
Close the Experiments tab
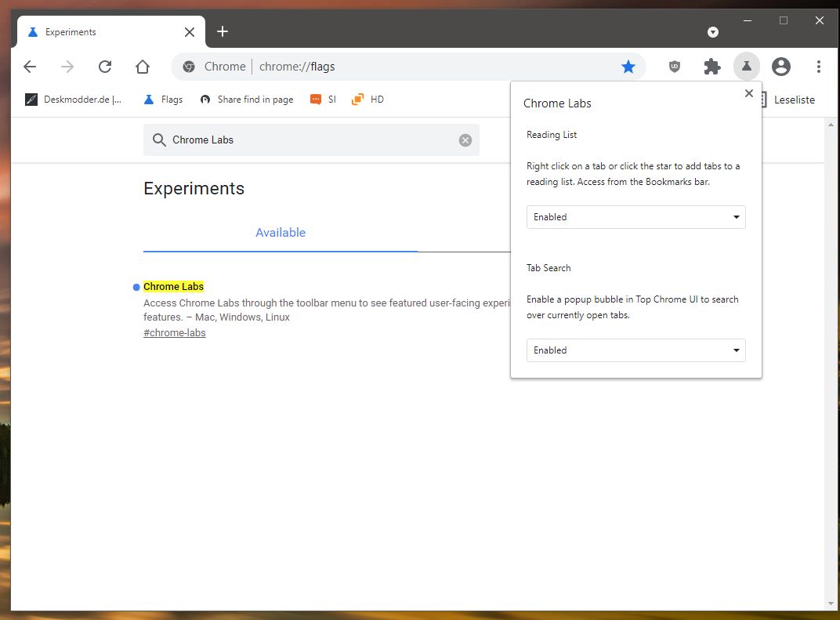click(190, 32)
